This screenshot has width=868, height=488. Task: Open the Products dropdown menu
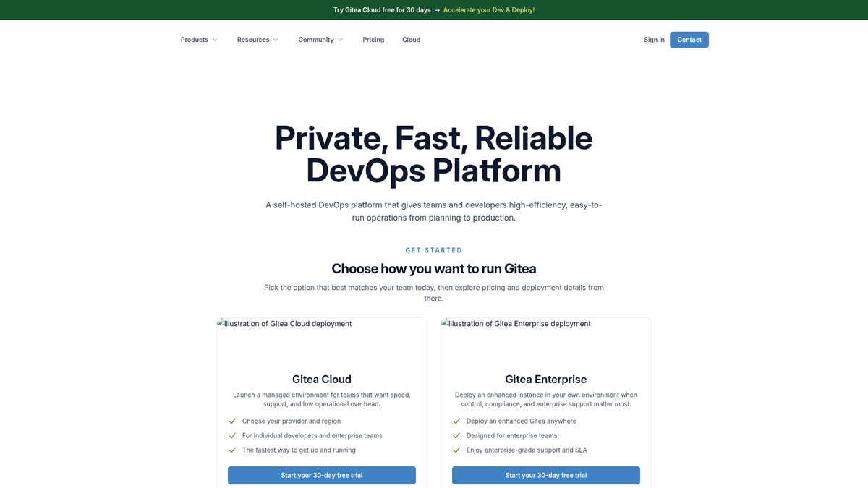(199, 40)
